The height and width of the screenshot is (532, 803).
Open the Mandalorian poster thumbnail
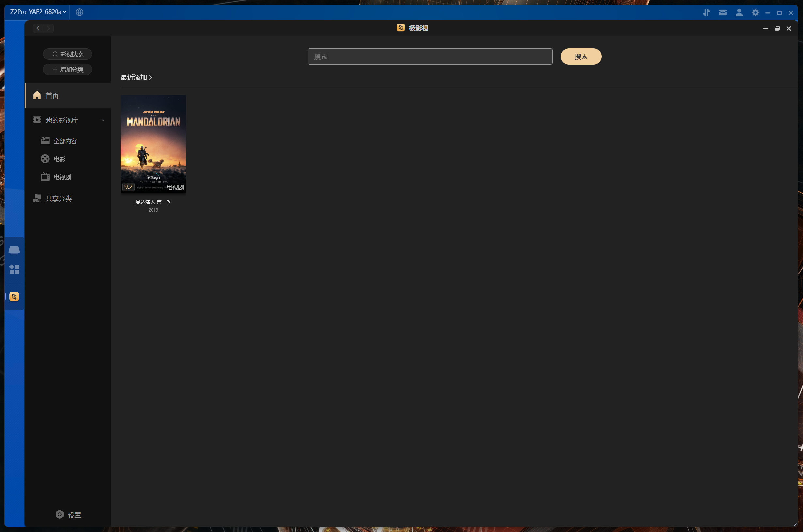pos(153,144)
